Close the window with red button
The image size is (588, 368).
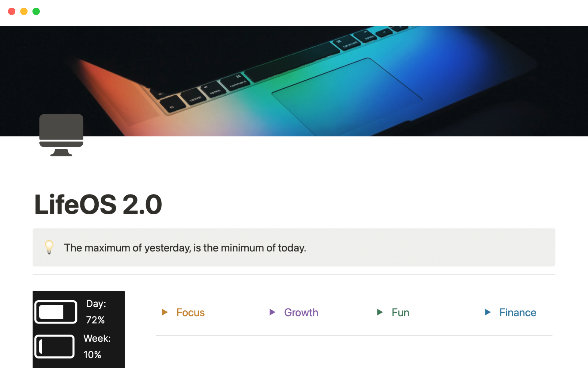pos(12,11)
